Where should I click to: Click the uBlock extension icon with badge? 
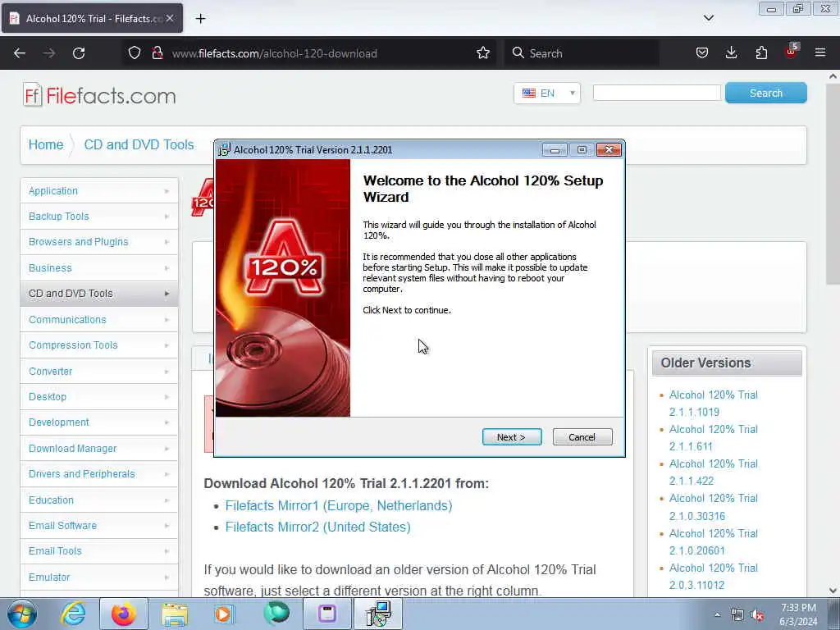click(x=791, y=52)
